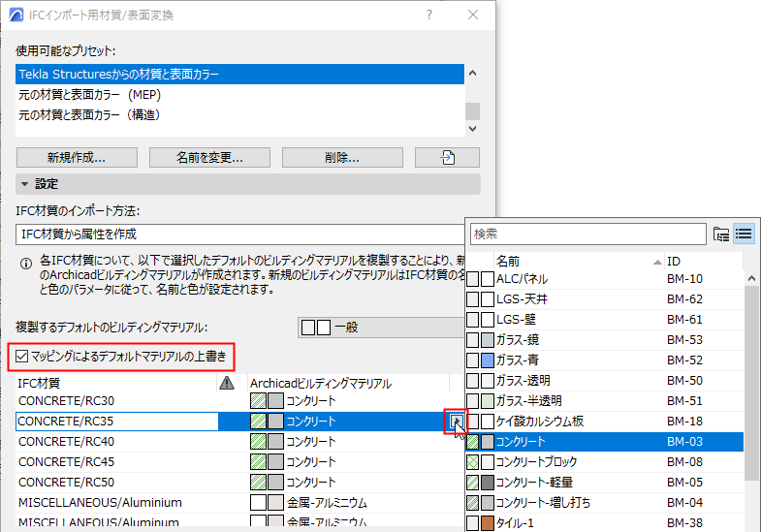Click hatch icon of コンクリート-増し打ち row
This screenshot has width=761, height=532.
coord(472,502)
